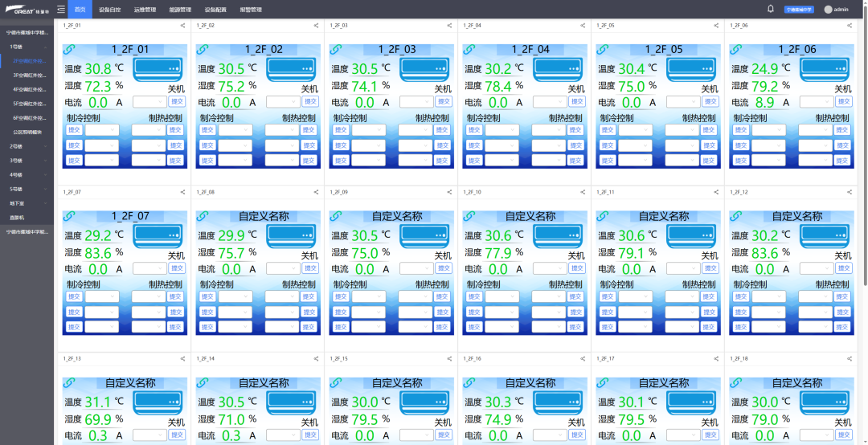Viewport: 868px width, 445px height.
Task: Click the share icon on card 1_2F_01
Action: [x=182, y=26]
